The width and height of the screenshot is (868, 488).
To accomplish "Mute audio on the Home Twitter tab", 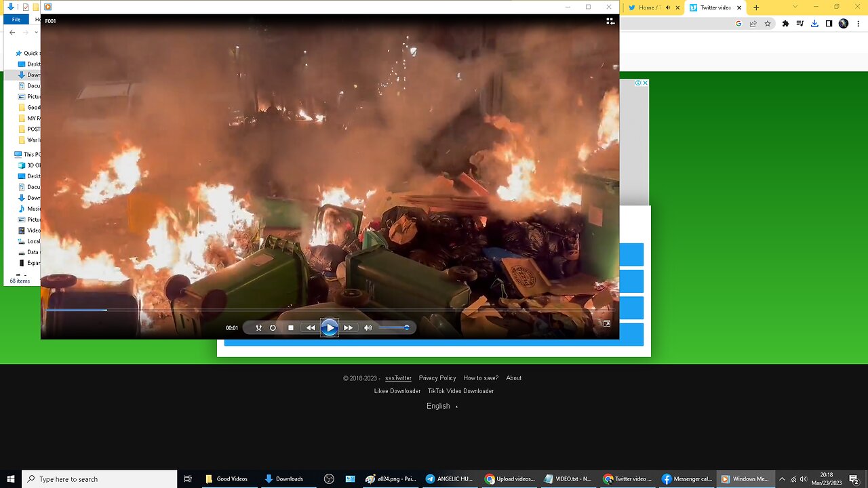I will coord(667,7).
